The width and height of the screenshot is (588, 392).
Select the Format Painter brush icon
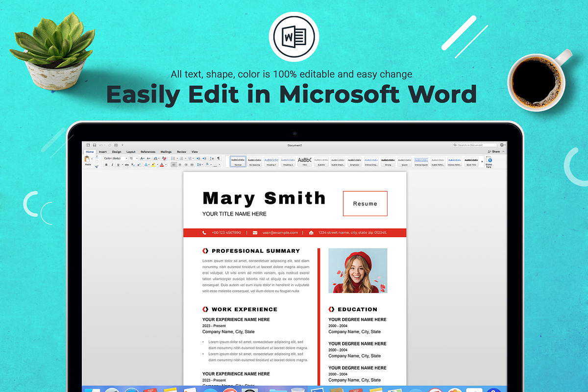97,166
